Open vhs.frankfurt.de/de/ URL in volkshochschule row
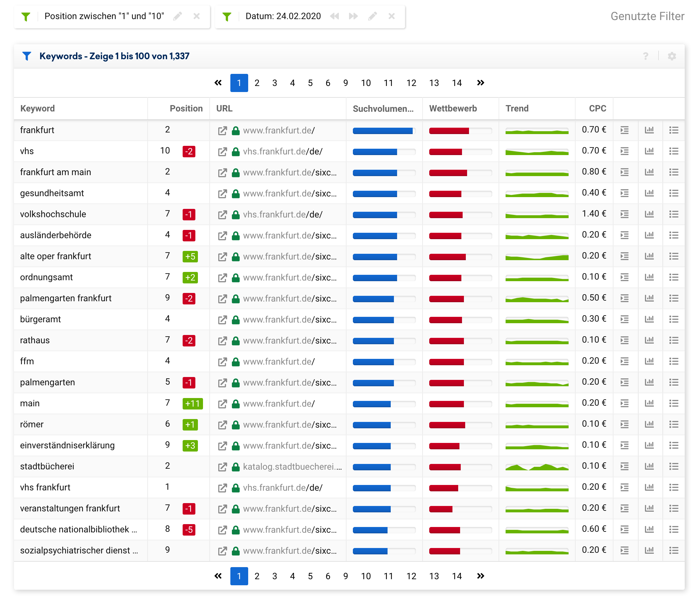700x605 pixels. tap(283, 214)
